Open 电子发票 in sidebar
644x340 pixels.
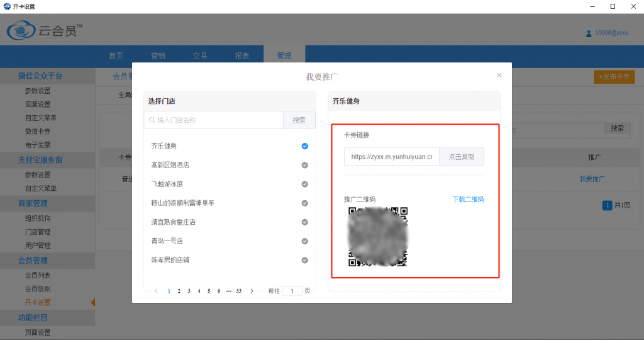click(x=38, y=145)
